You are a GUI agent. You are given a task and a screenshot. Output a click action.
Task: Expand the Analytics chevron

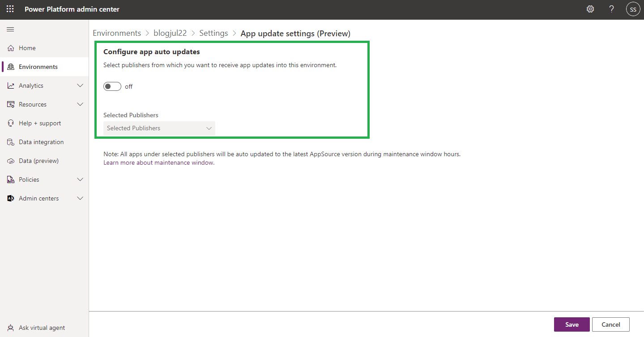80,85
